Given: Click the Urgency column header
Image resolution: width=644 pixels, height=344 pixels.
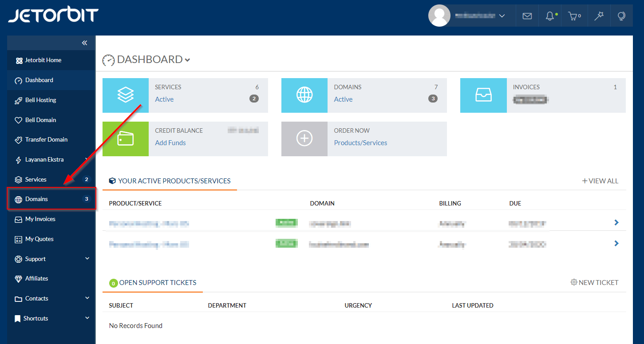Looking at the screenshot, I should point(358,305).
